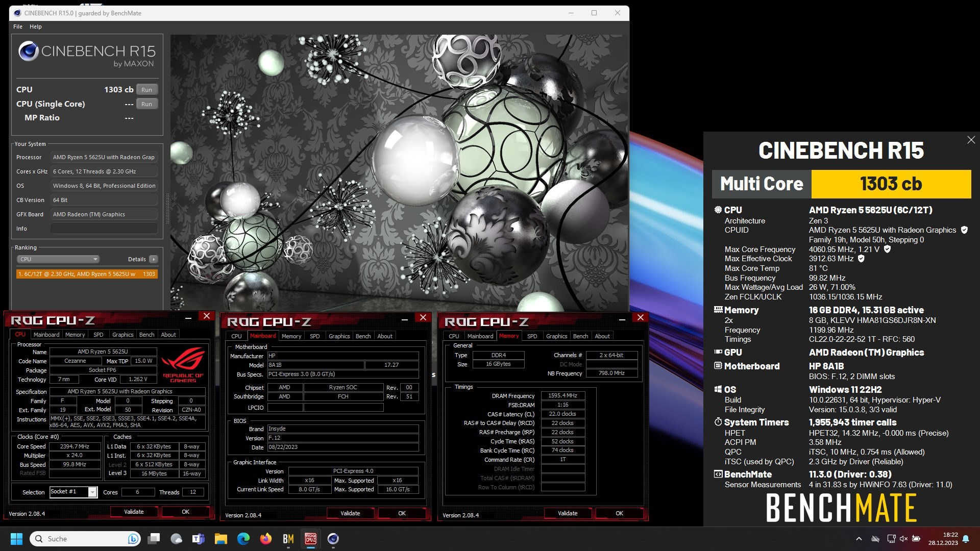Click the CPU chip icon in BenchMate panel

coord(718,210)
